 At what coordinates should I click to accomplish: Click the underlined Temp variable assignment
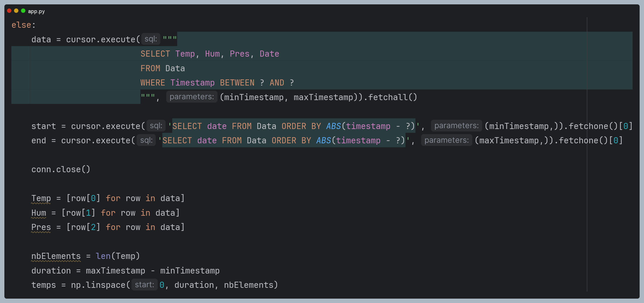click(x=41, y=198)
